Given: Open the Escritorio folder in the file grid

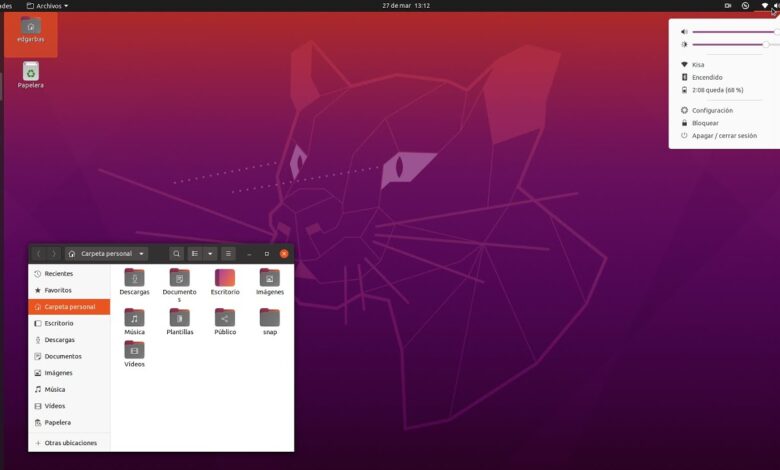Looking at the screenshot, I should [225, 282].
